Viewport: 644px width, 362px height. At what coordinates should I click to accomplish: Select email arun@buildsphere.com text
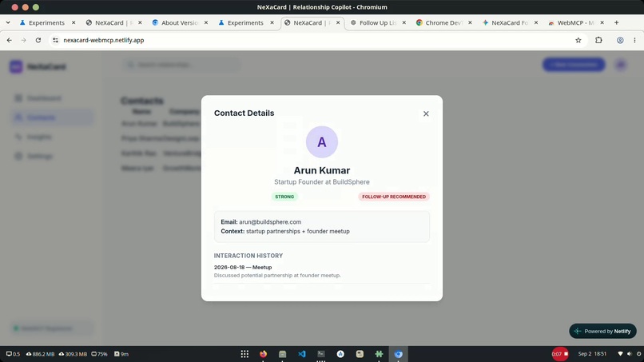click(x=270, y=222)
